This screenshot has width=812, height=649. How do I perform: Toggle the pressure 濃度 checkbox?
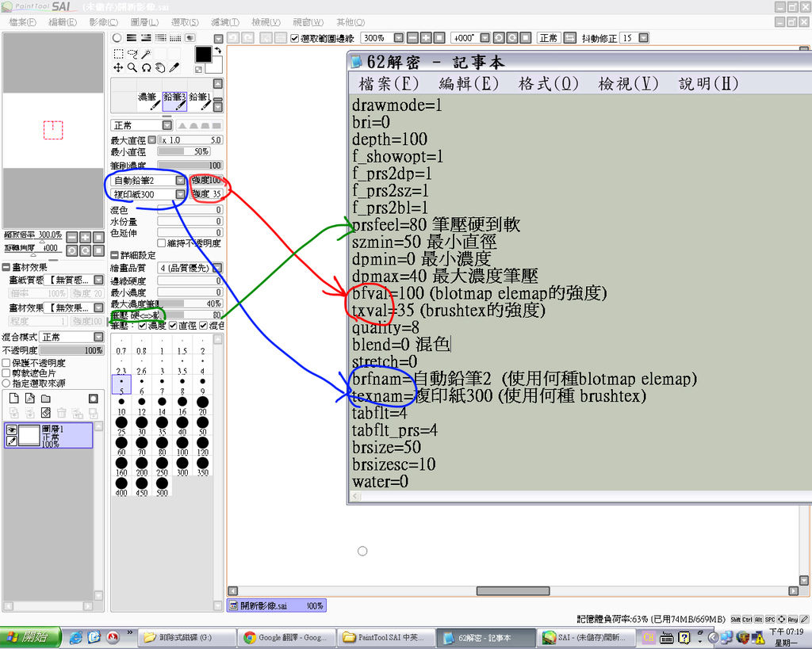click(143, 326)
